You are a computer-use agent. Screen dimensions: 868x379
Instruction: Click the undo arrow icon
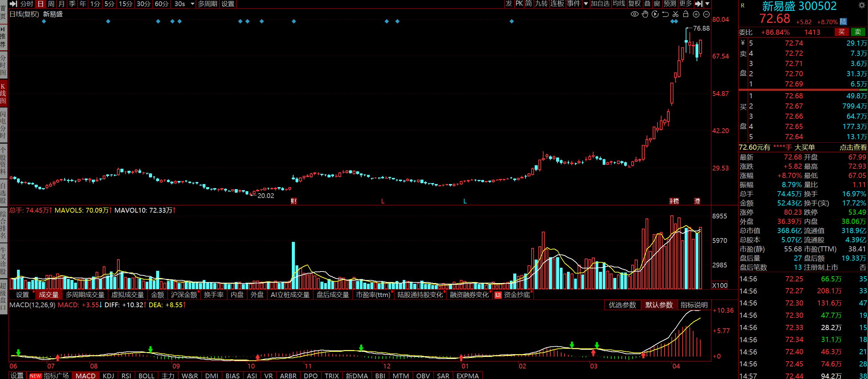665,14
